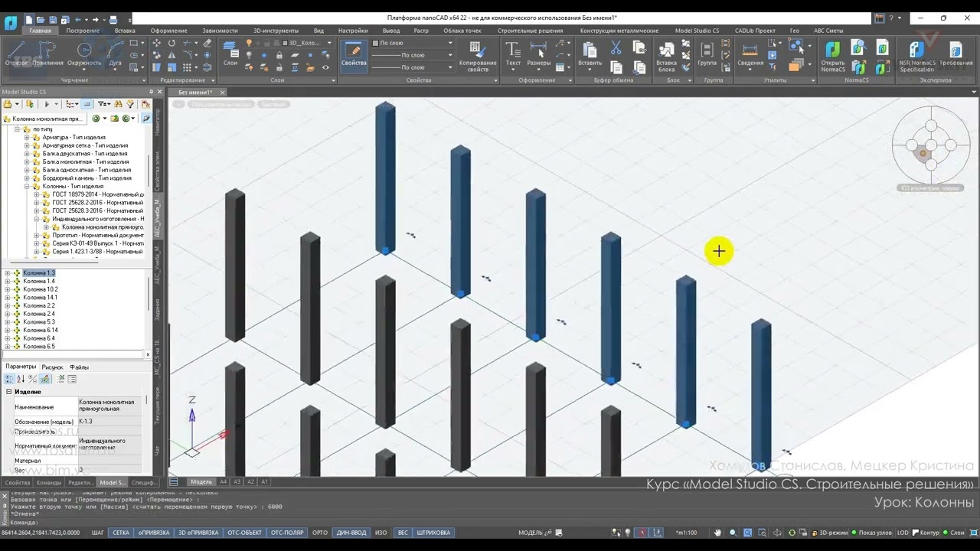The image size is (980, 551).
Task: Click the 3D-режим status button
Action: click(829, 533)
